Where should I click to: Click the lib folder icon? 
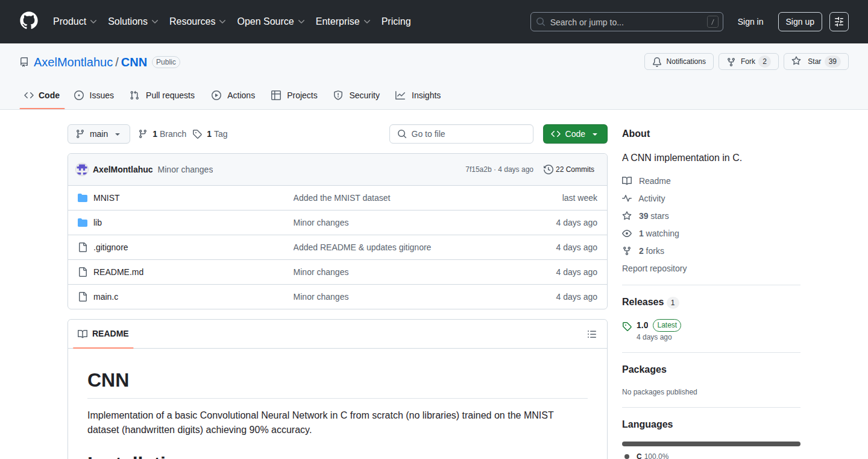83,223
